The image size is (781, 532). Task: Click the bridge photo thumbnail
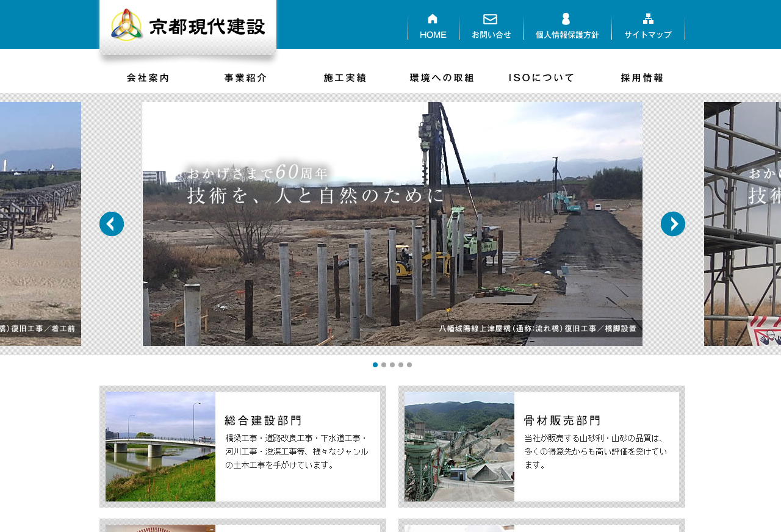pyautogui.click(x=160, y=447)
